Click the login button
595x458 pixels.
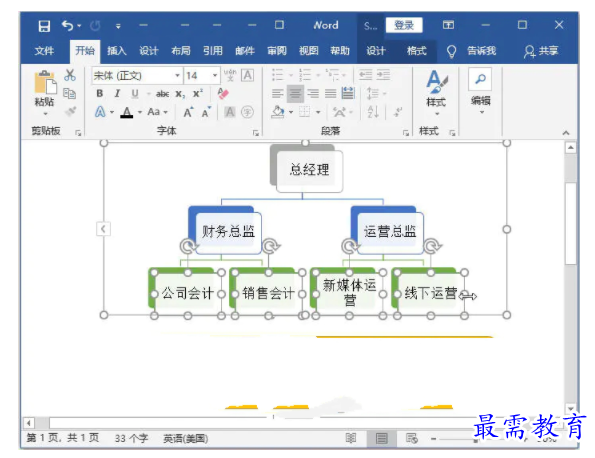[404, 25]
